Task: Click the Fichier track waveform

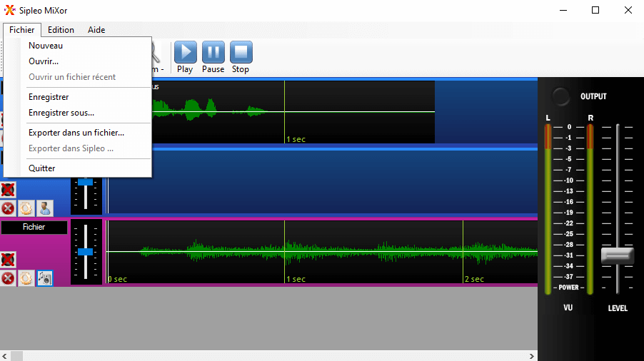Action: (x=323, y=252)
